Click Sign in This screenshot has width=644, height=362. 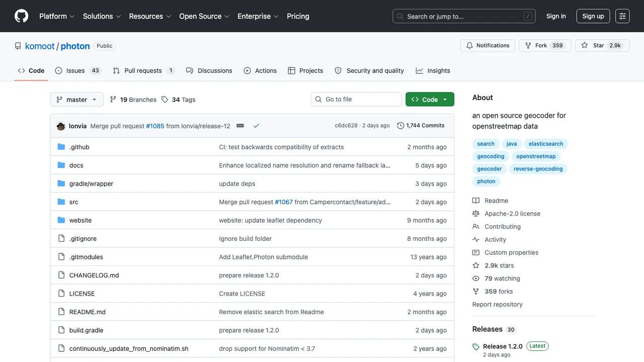[x=556, y=16]
